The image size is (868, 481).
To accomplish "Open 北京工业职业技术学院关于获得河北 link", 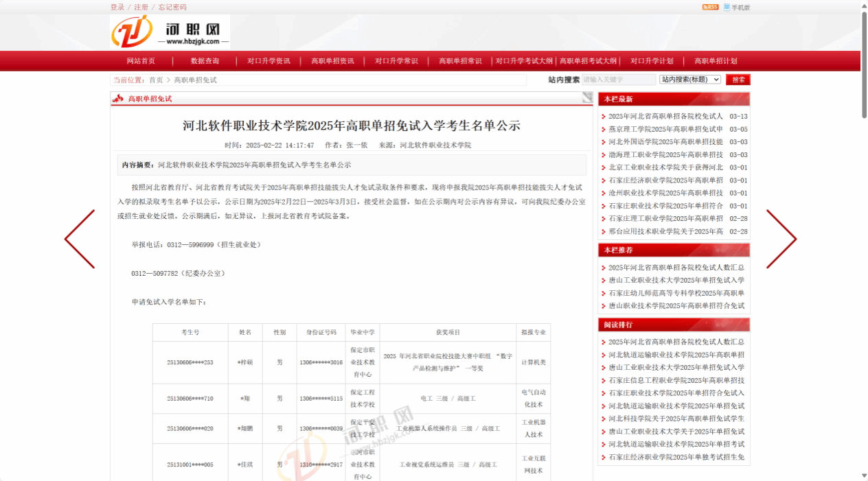I will [x=665, y=167].
